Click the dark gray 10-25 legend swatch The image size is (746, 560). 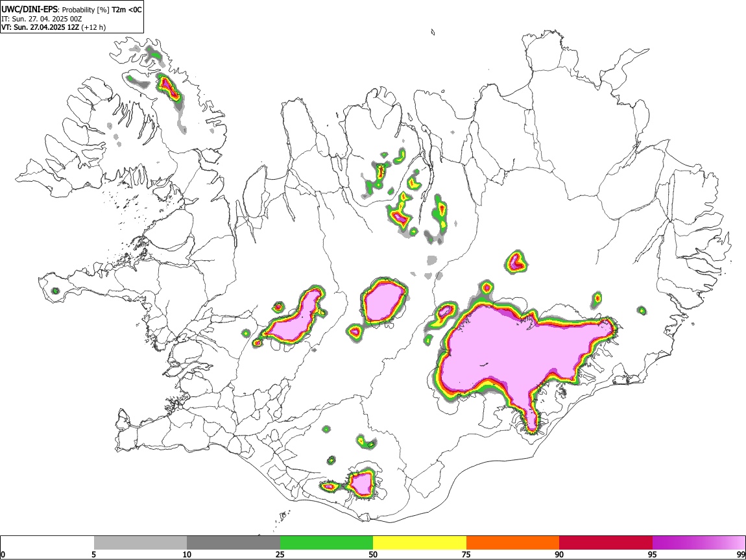pyautogui.click(x=234, y=543)
